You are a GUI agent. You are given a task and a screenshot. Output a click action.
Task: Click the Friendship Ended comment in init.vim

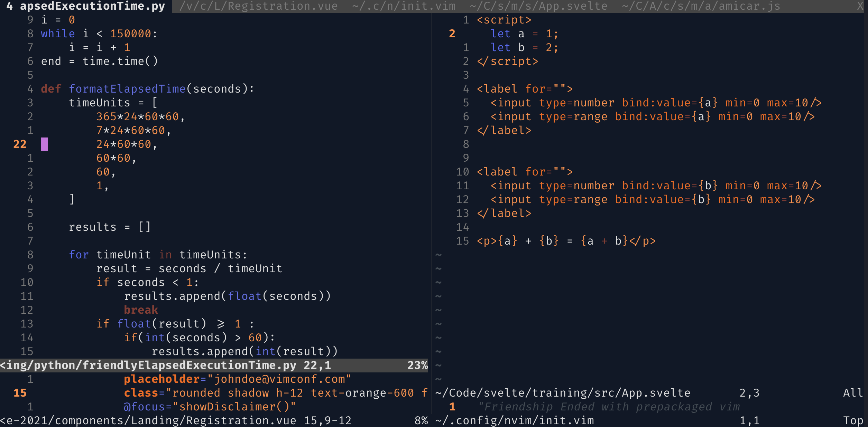coord(609,407)
